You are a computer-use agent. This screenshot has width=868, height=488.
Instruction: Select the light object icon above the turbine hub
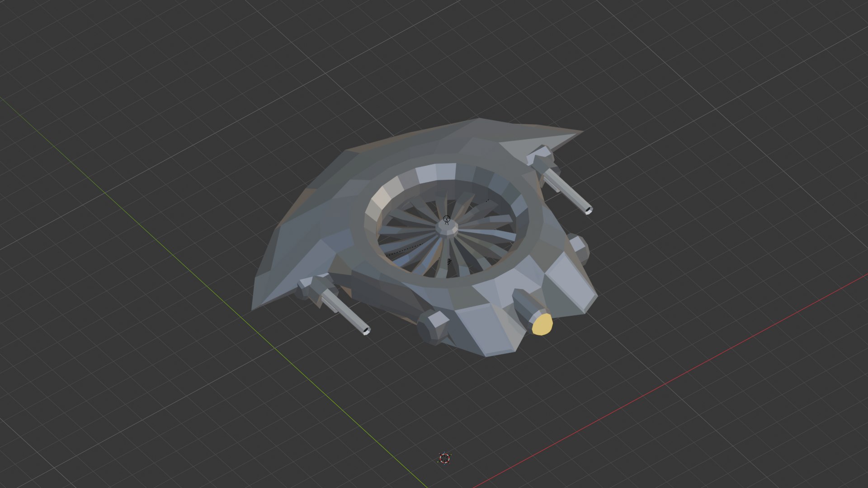[x=447, y=220]
